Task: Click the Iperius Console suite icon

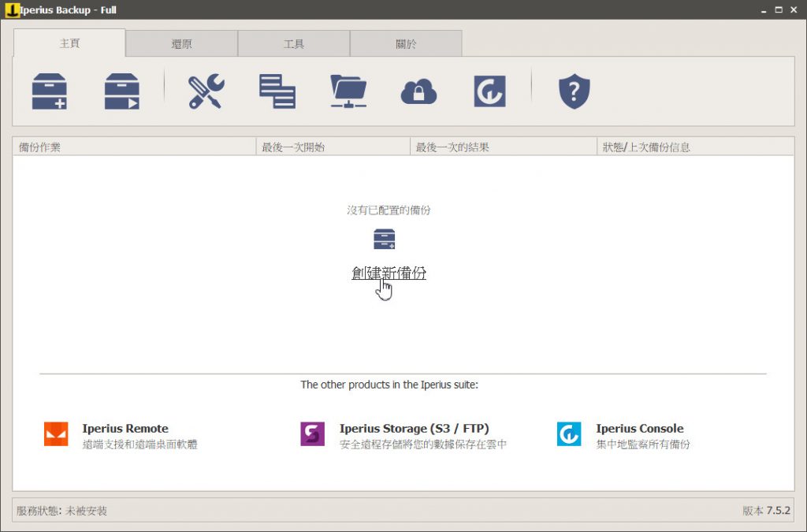Action: [x=569, y=433]
